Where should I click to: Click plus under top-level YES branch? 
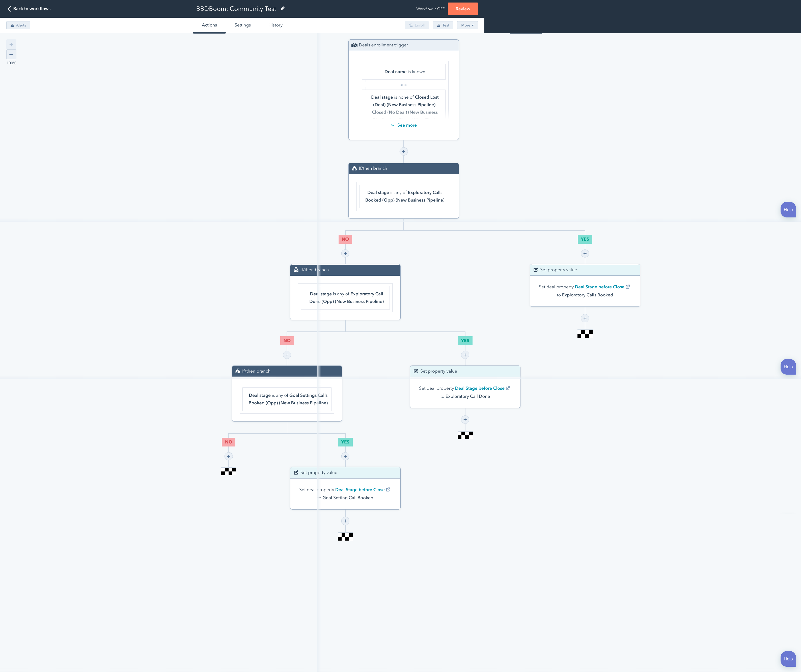[x=585, y=254]
